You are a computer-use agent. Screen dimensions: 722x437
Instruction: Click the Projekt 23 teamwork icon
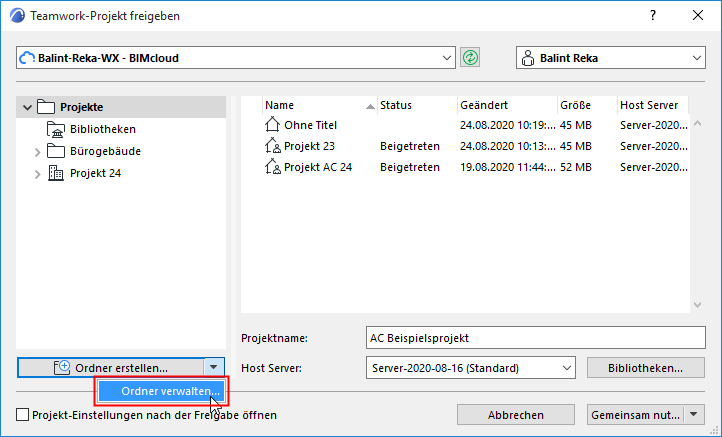point(273,146)
